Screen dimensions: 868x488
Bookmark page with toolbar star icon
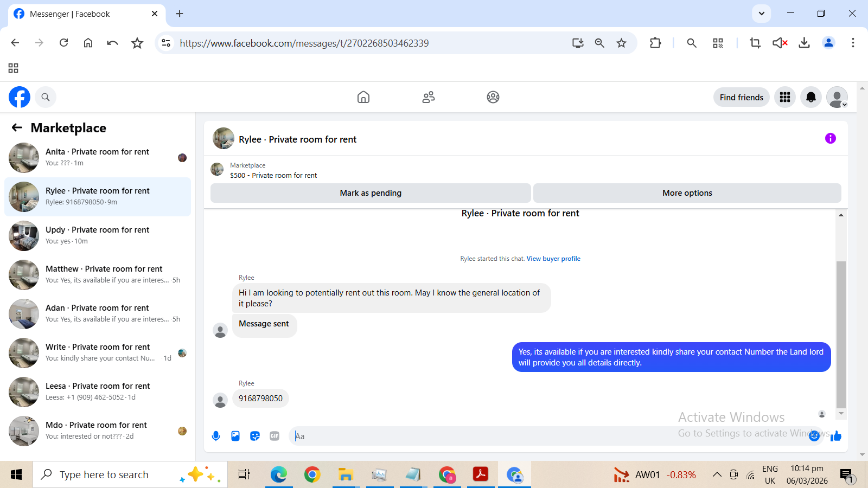(137, 43)
